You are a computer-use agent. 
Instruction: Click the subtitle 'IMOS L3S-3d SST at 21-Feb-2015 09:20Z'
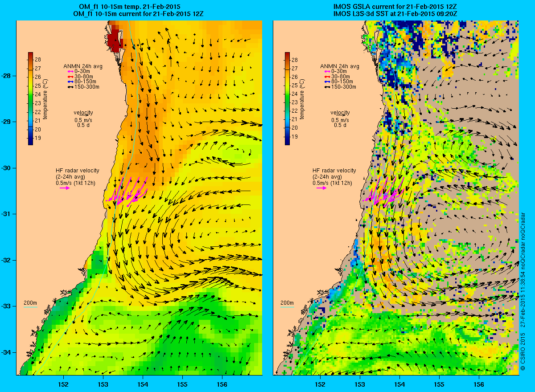395,14
